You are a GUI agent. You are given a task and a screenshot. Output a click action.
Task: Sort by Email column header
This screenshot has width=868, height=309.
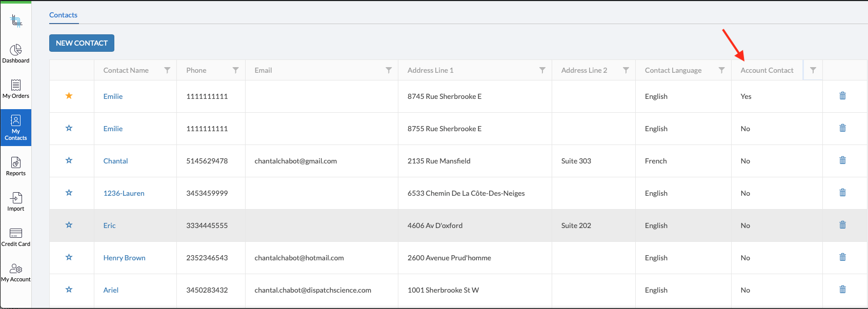click(264, 70)
